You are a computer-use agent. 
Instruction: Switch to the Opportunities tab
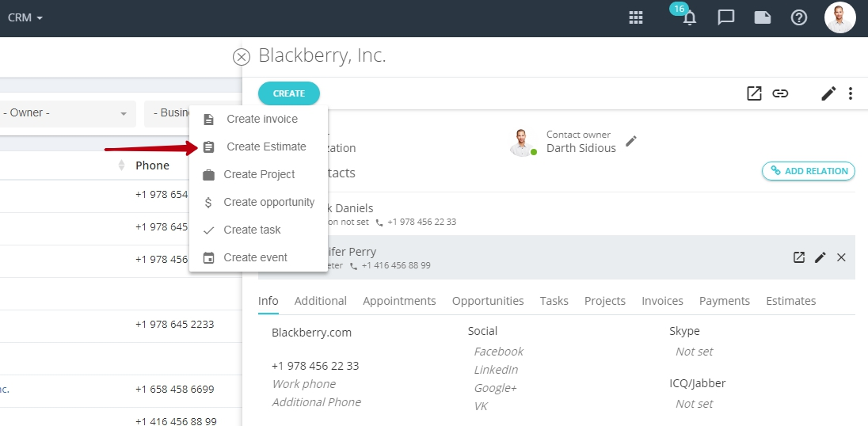pyautogui.click(x=488, y=301)
